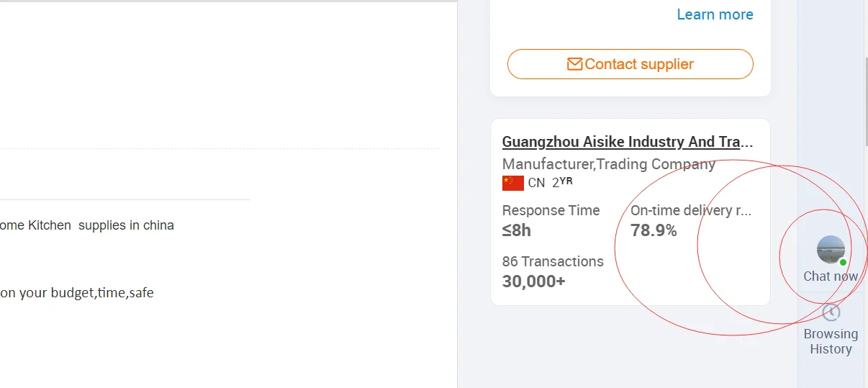Select the Browsing History label
The image size is (868, 388).
831,342
